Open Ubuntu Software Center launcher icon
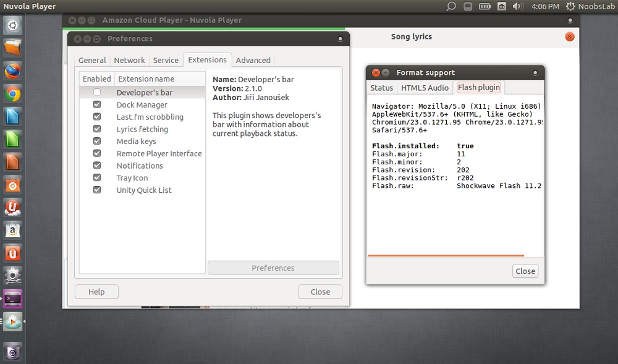Screen dimensions: 618x364 coord(12,185)
